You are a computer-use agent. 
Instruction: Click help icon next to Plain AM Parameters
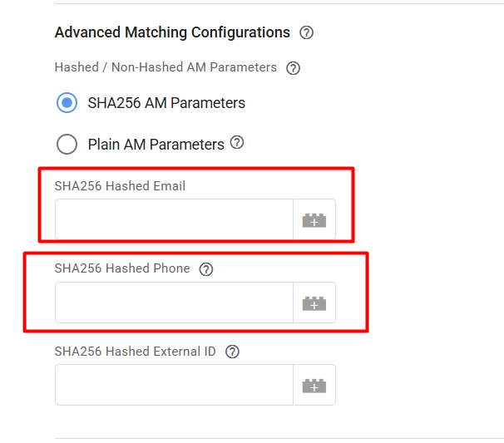[x=237, y=143]
